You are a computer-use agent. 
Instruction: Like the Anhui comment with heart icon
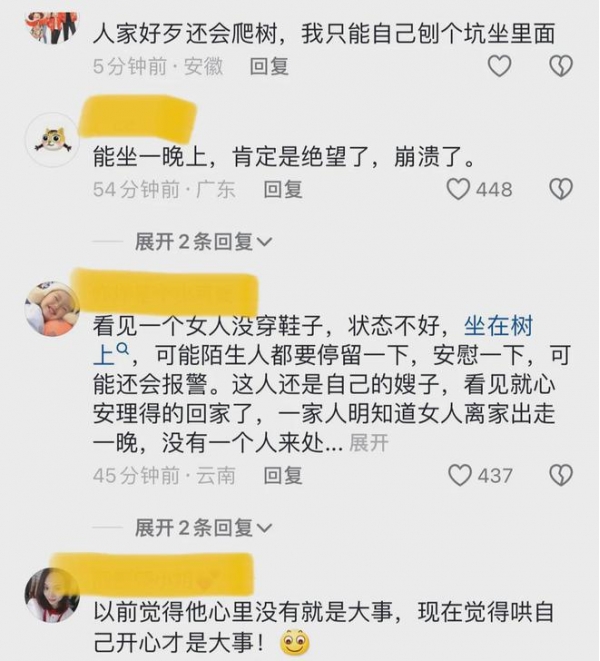click(x=500, y=66)
